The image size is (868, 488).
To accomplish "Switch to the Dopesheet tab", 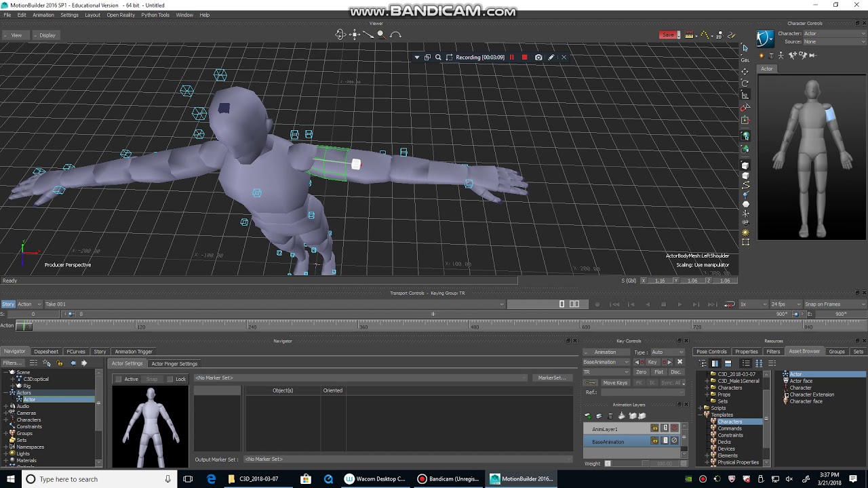I will (46, 352).
